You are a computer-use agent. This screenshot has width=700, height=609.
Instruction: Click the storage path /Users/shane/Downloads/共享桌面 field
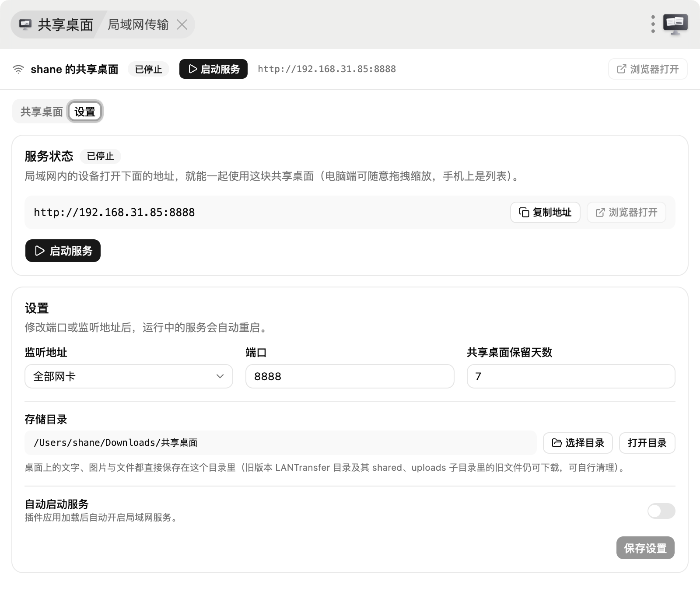pyautogui.click(x=280, y=443)
